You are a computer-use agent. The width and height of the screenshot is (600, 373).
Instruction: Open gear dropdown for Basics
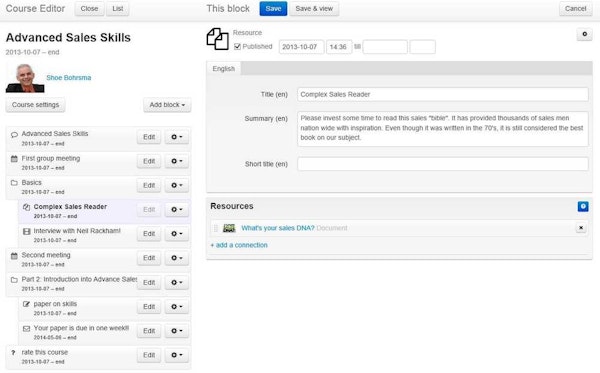click(176, 185)
